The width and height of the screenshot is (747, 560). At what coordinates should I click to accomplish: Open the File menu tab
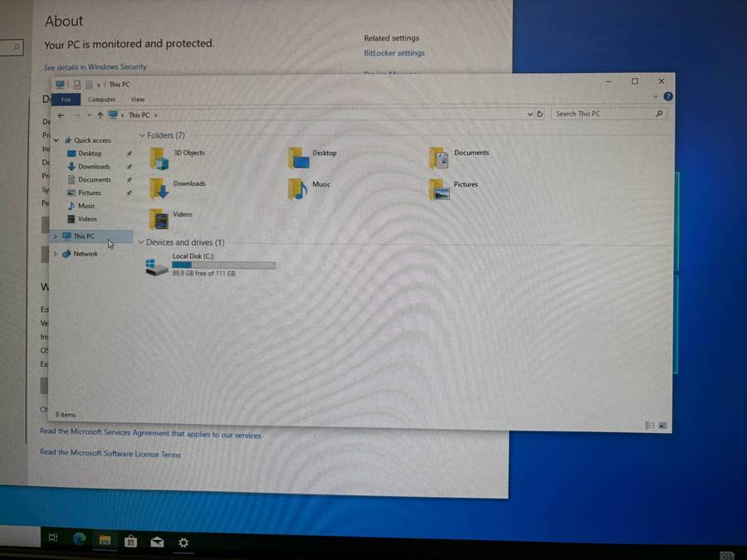point(66,100)
